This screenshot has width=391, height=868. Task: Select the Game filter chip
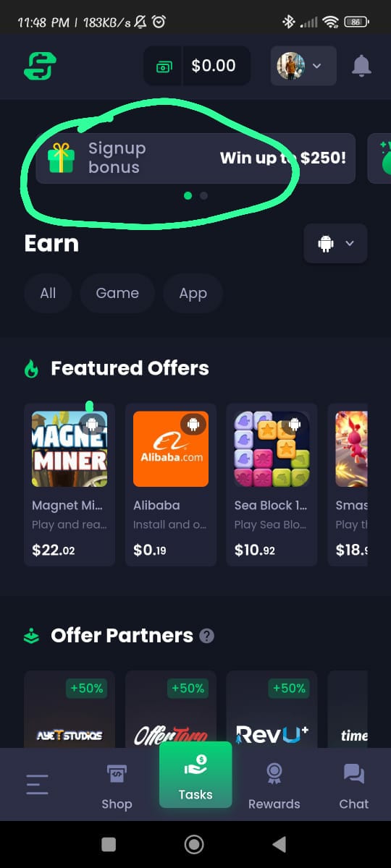coord(117,293)
